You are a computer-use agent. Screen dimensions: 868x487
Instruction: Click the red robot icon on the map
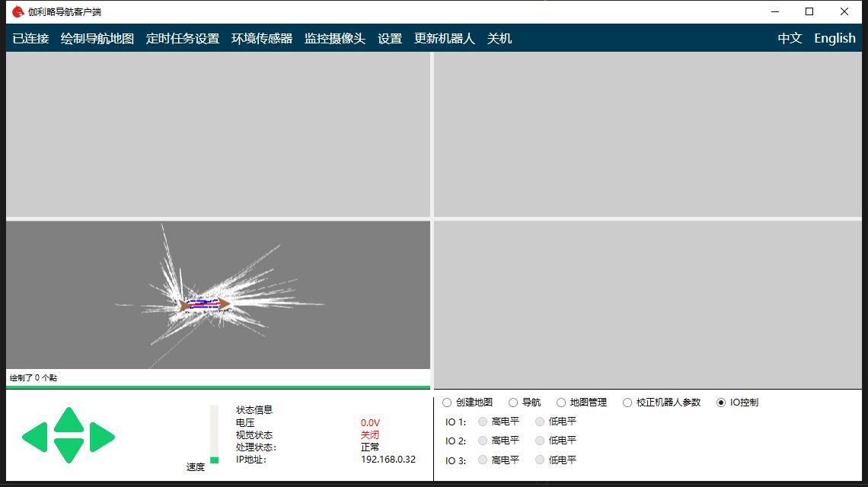204,304
